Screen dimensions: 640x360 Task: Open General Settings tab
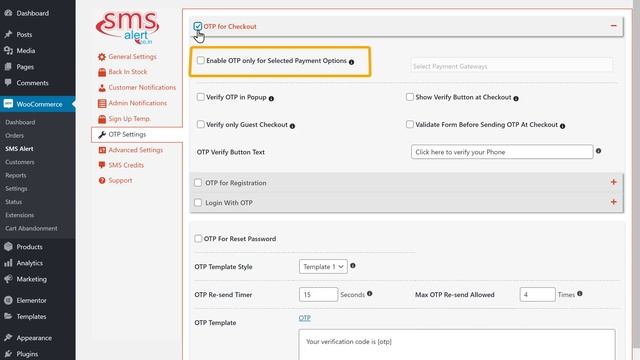click(x=132, y=57)
